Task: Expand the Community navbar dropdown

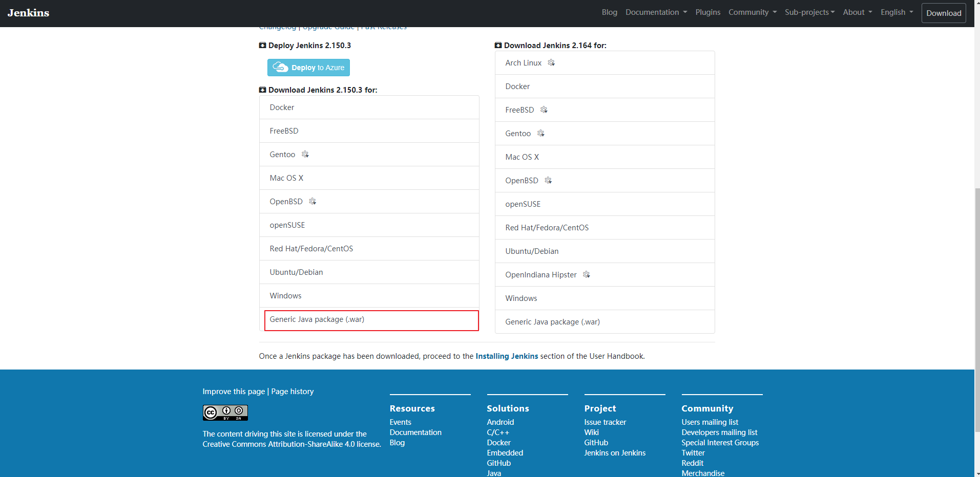Action: [753, 12]
